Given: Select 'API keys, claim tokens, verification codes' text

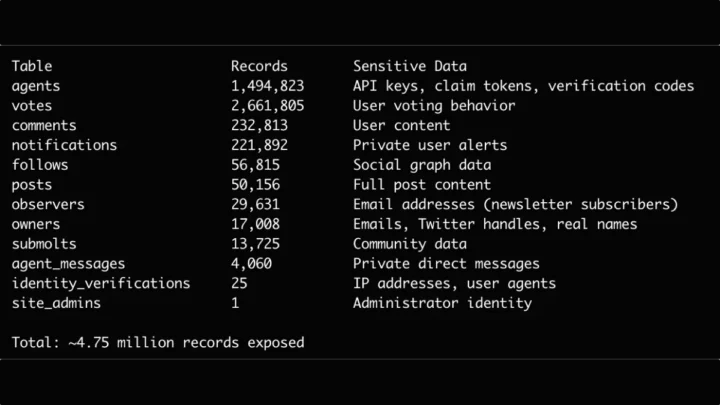Looking at the screenshot, I should click(523, 86).
